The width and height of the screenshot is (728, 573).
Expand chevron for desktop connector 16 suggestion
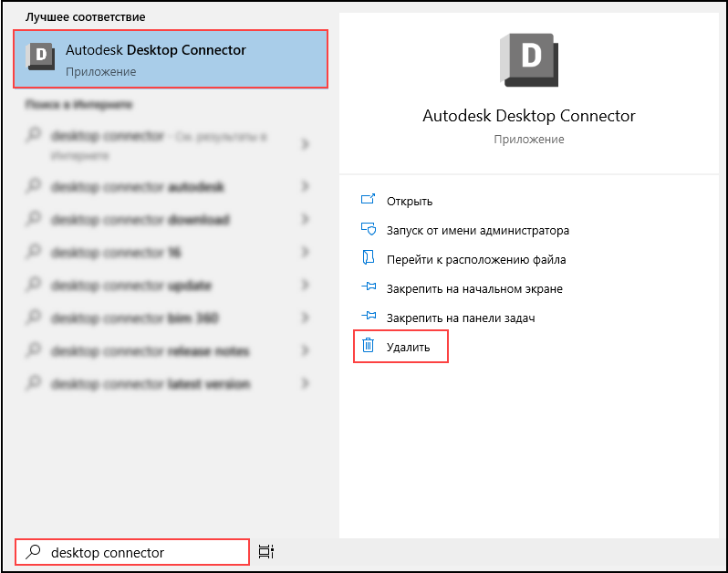(x=305, y=252)
